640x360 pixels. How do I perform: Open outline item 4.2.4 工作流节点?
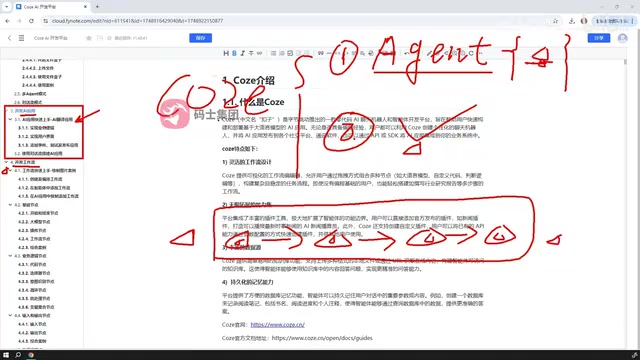tap(34, 239)
